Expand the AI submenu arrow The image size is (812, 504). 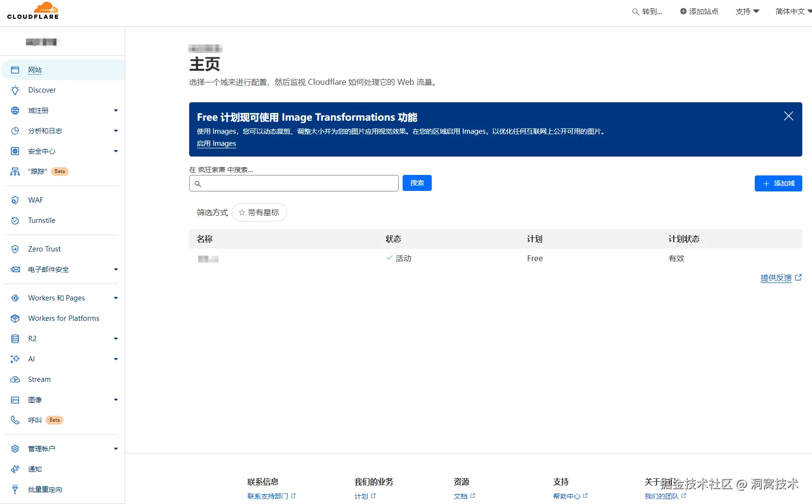pos(116,359)
